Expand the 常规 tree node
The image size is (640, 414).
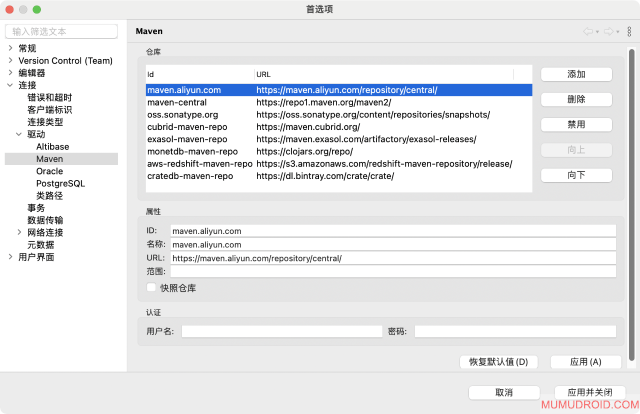tap(10, 48)
